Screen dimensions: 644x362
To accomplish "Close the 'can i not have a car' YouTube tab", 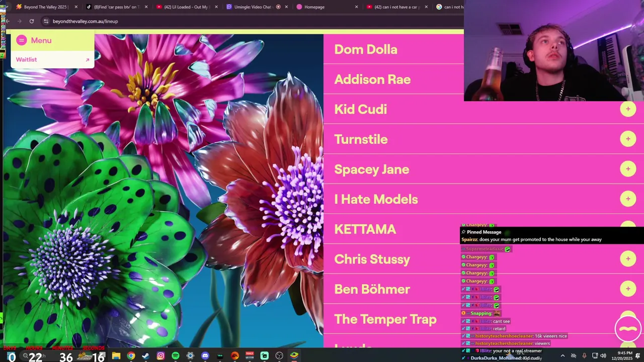I will point(426,7).
